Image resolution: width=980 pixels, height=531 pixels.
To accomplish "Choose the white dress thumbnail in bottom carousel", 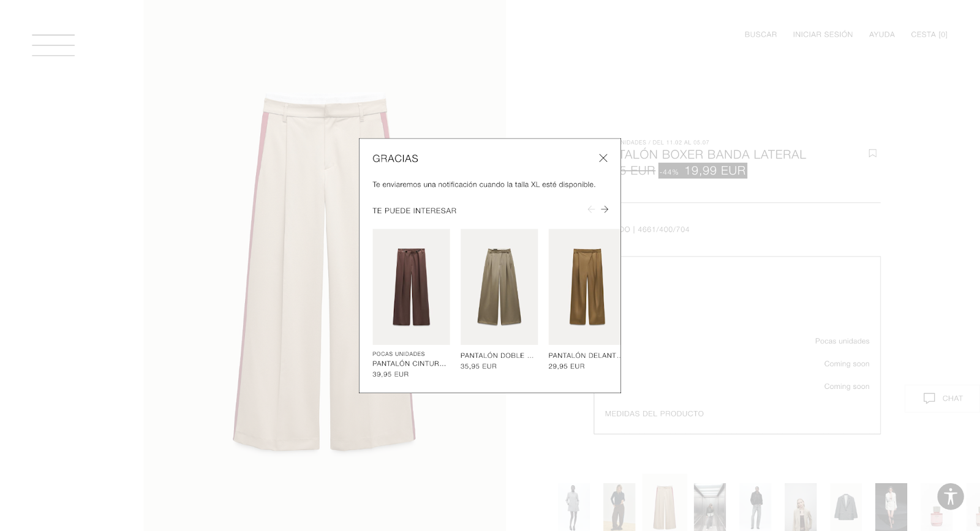I will 891,507.
